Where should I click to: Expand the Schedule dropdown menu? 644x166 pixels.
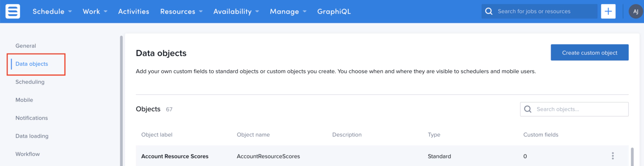52,11
